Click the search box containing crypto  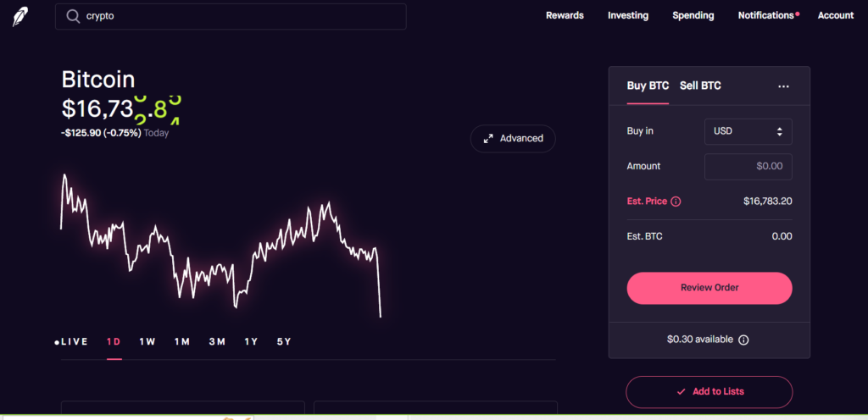tap(231, 16)
